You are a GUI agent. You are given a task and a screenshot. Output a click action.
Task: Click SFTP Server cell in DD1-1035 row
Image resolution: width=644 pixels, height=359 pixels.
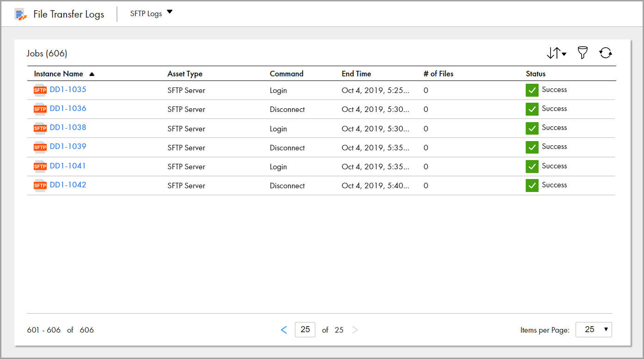point(186,90)
